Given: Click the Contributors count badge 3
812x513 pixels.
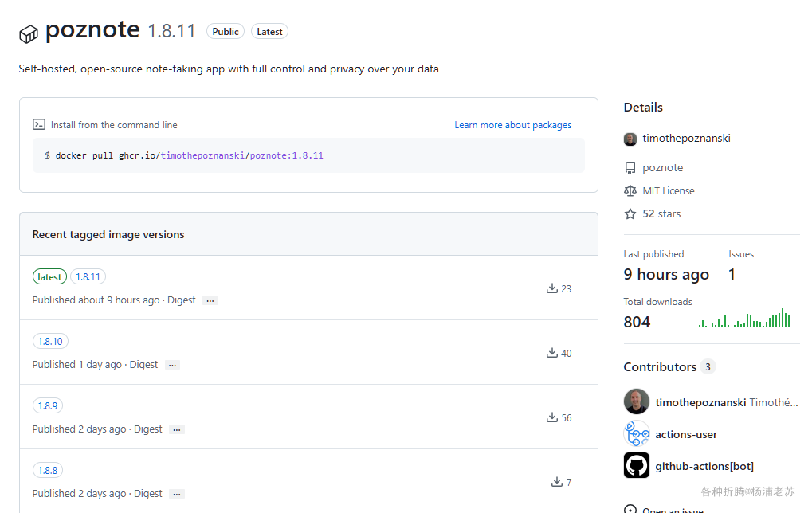Looking at the screenshot, I should click(x=708, y=366).
